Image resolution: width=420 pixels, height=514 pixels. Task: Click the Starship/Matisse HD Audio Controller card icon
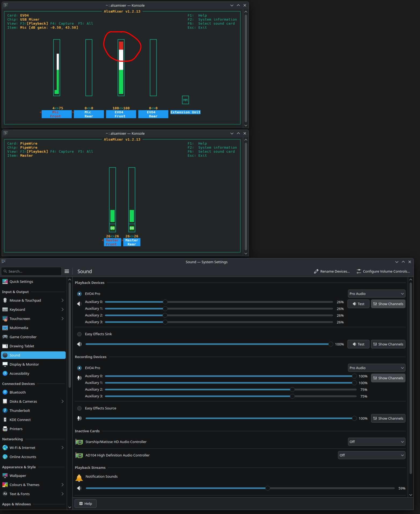tap(79, 442)
